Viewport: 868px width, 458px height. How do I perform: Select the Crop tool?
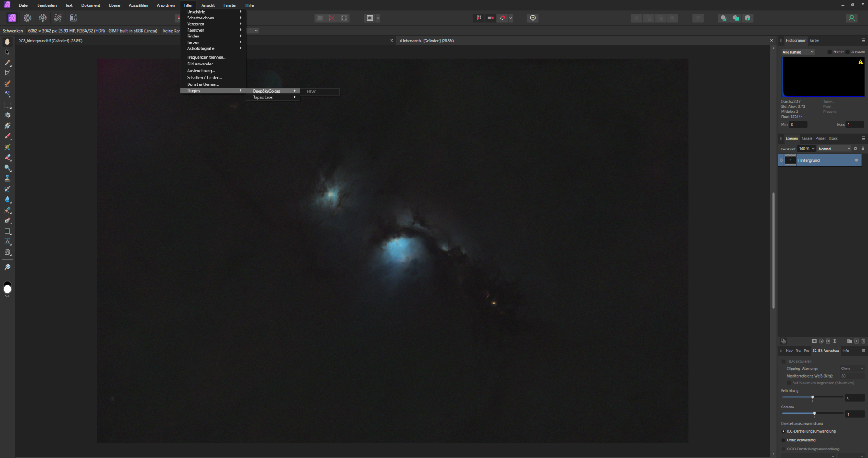7,73
